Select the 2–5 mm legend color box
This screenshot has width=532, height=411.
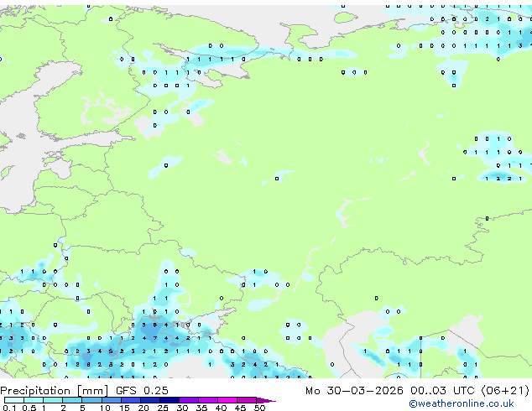pos(72,400)
